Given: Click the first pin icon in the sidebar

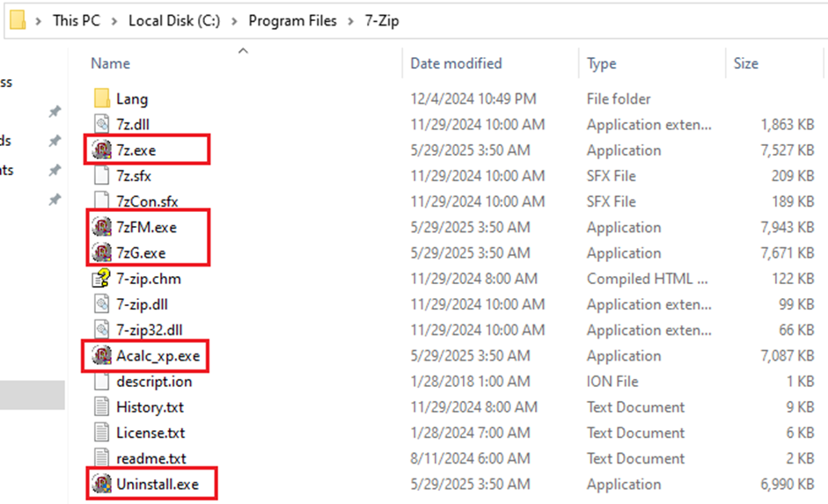Looking at the screenshot, I should click(x=55, y=112).
